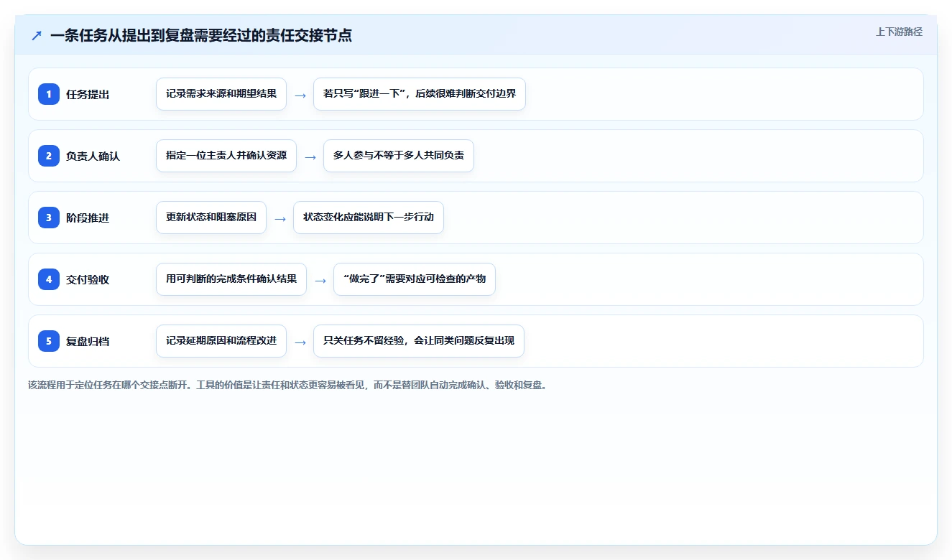Click the 若只写“跟进一下” note box
The width and height of the screenshot is (952, 560).
tap(420, 94)
